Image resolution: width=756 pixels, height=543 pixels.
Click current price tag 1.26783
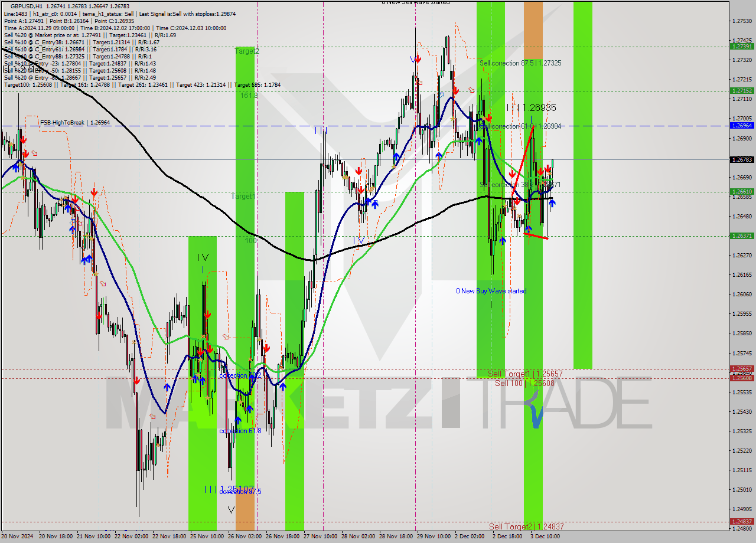point(742,160)
